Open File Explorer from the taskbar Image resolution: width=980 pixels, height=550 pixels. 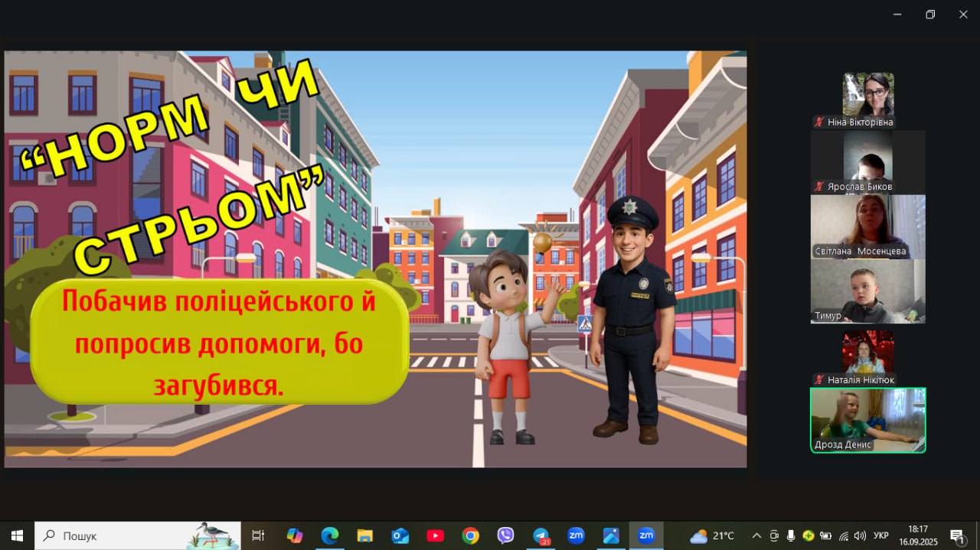tap(364, 535)
